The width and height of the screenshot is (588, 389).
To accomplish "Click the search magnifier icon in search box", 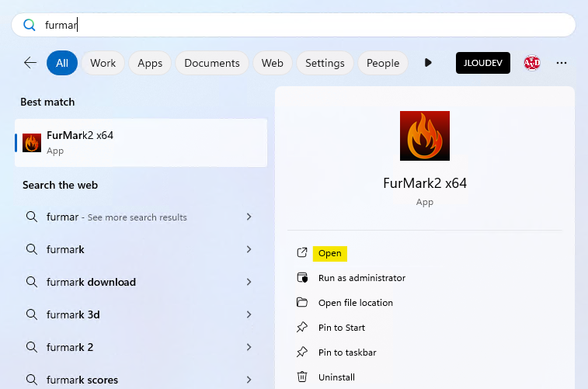I will coord(30,25).
